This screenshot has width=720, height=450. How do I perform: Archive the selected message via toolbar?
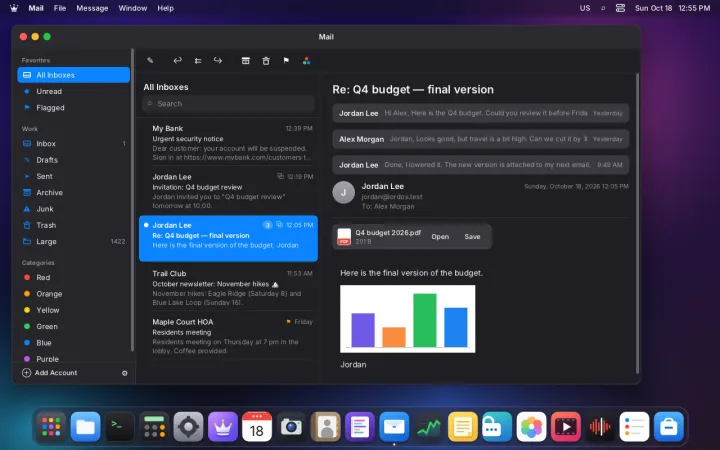coord(246,61)
